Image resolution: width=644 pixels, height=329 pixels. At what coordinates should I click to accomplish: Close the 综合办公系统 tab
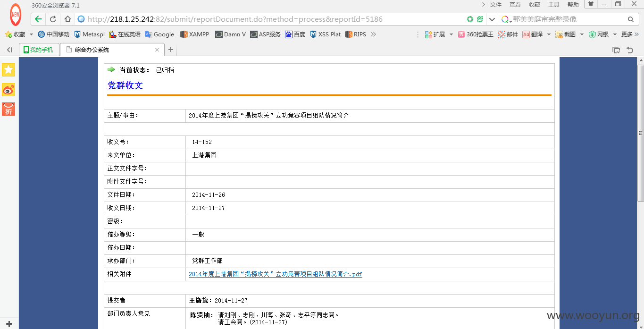(157, 50)
